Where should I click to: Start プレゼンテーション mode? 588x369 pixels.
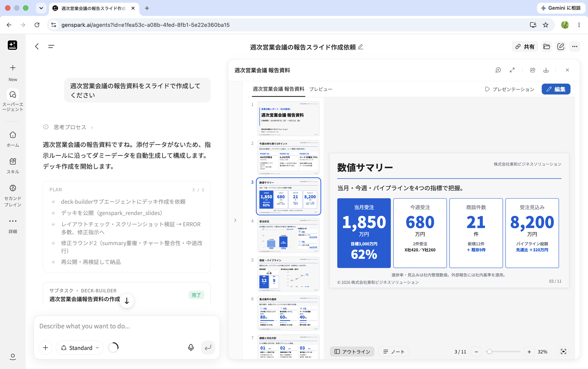pos(509,89)
